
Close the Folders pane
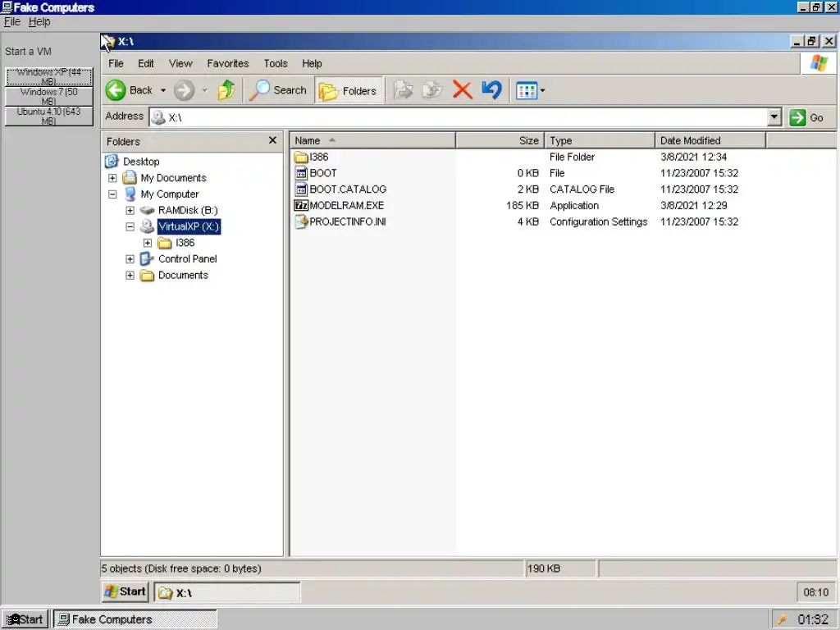point(272,139)
